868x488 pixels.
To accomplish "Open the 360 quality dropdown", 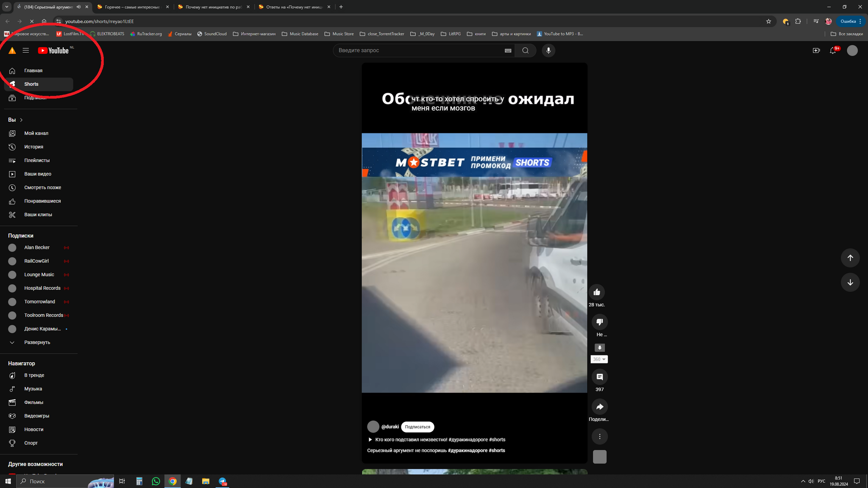I will tap(599, 359).
